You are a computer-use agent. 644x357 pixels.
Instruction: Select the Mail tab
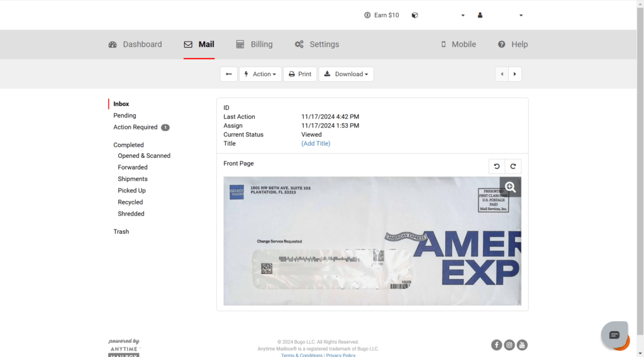point(199,45)
